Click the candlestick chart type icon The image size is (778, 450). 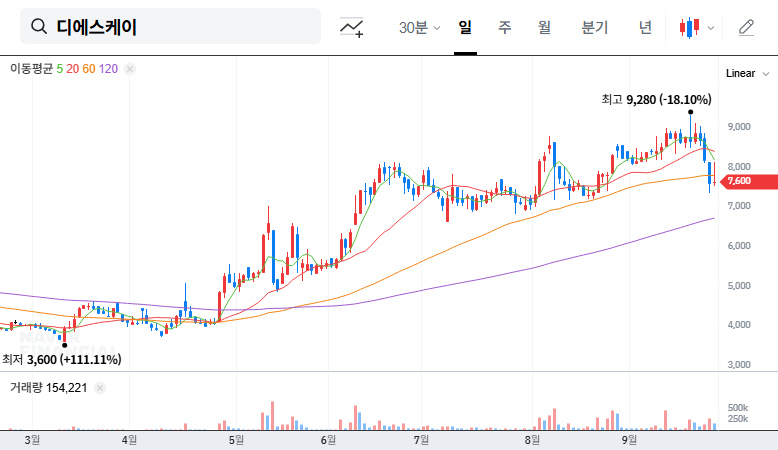pos(690,27)
